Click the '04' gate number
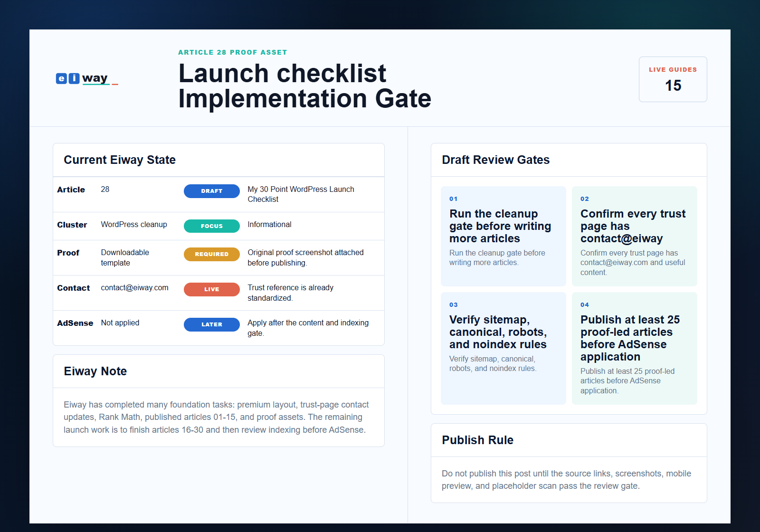Viewport: 760px width, 532px height. tap(585, 305)
